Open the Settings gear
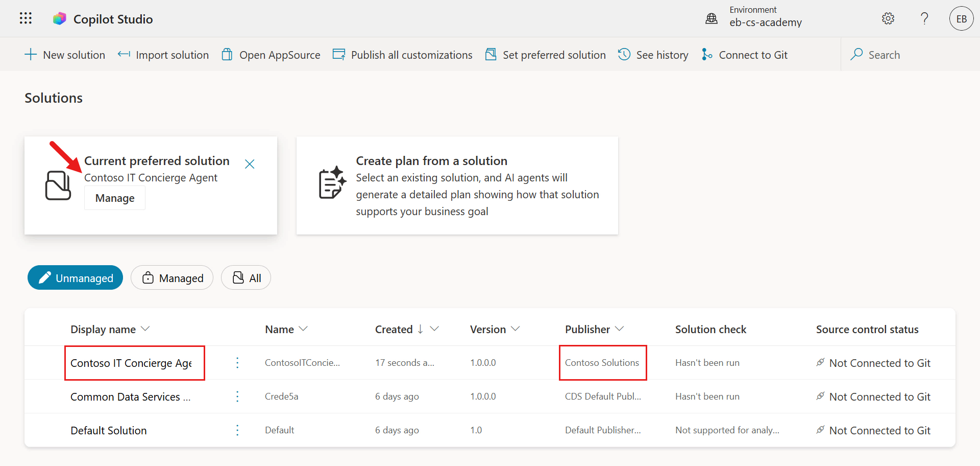The image size is (980, 466). point(888,18)
